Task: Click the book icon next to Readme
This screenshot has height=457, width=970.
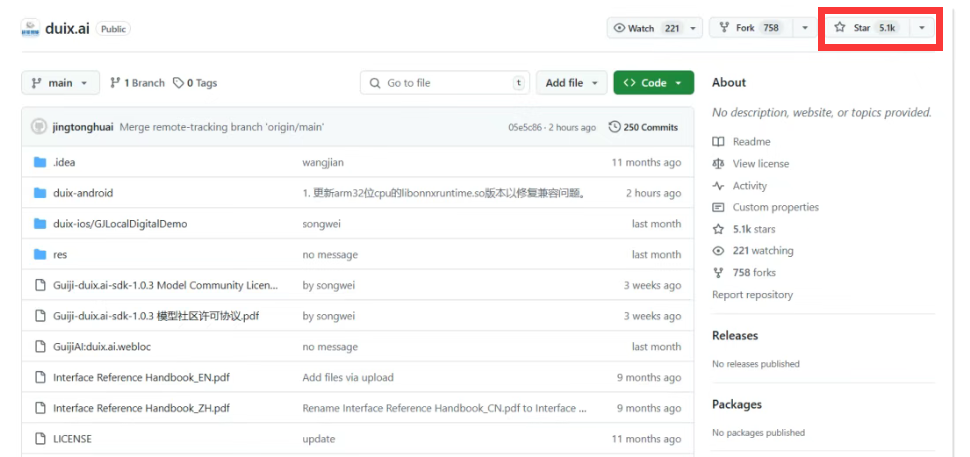Action: tap(718, 142)
